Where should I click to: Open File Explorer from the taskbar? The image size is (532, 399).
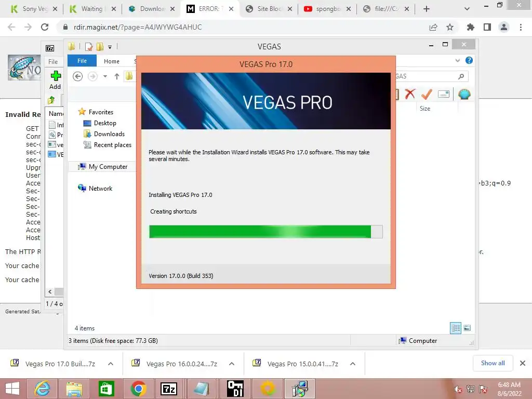(x=74, y=389)
